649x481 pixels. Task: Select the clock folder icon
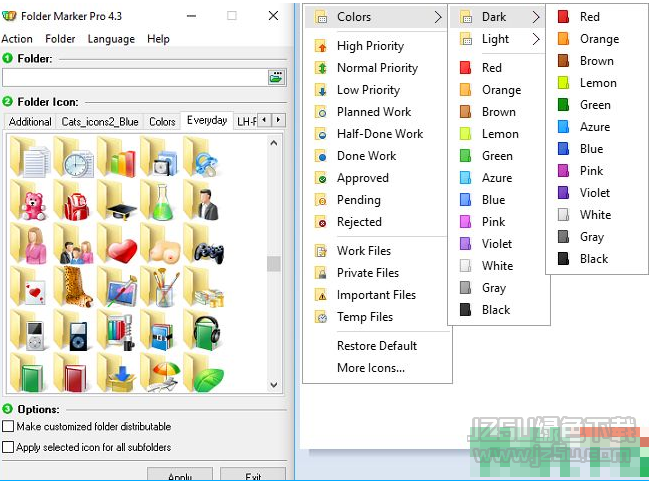[x=74, y=158]
